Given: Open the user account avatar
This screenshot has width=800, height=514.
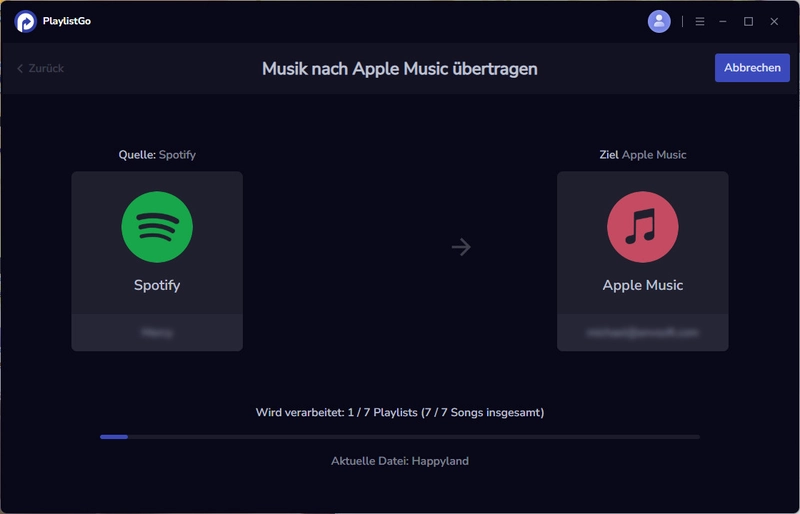Looking at the screenshot, I should tap(659, 21).
